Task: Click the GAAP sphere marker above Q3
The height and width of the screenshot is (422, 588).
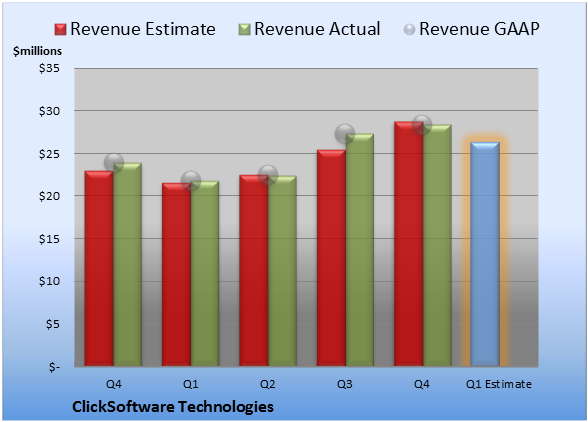Action: tap(345, 134)
